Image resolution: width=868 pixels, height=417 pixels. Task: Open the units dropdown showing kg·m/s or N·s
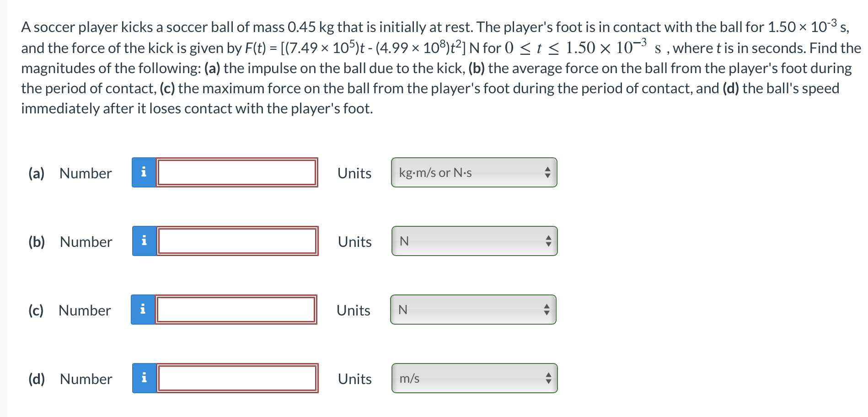474,173
